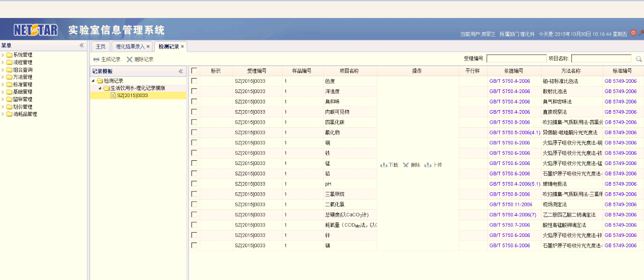Image resolution: width=644 pixels, height=280 pixels.
Task: Collapse the 记录模板 panel
Action: pos(181,71)
